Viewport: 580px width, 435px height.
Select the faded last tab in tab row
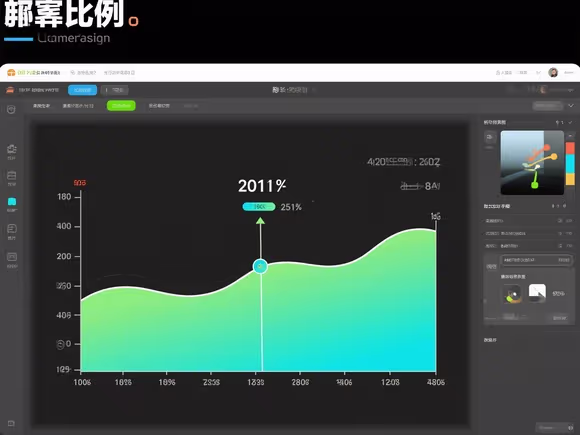pos(191,106)
